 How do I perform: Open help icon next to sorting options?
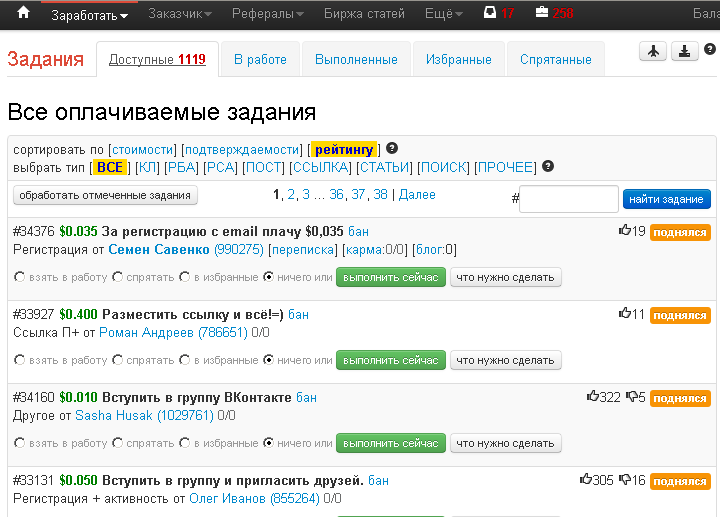[x=392, y=148]
